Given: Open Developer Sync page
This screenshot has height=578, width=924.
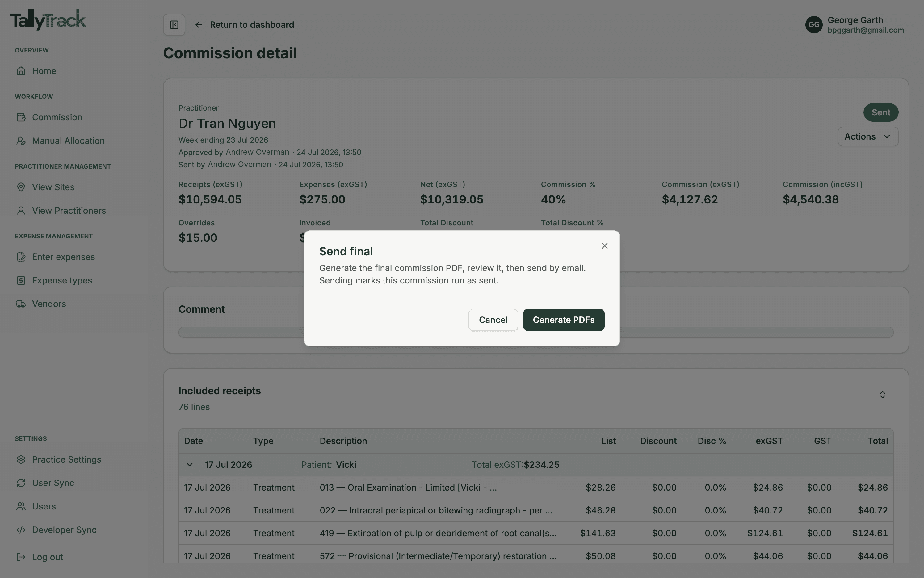Looking at the screenshot, I should point(64,530).
